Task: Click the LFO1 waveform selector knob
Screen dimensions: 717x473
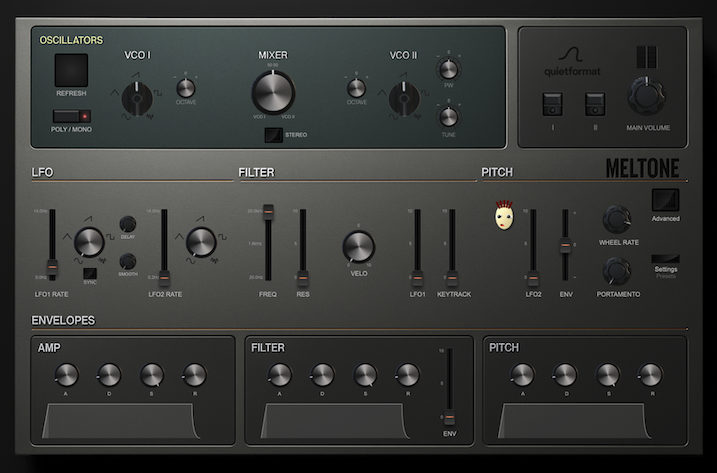Action: click(89, 242)
